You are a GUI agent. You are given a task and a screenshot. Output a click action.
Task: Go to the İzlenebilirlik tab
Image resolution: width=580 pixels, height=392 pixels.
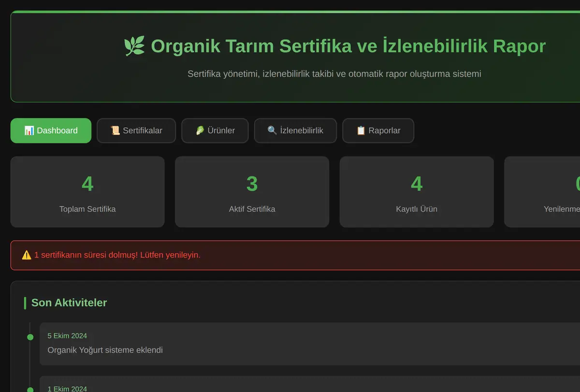coord(295,131)
